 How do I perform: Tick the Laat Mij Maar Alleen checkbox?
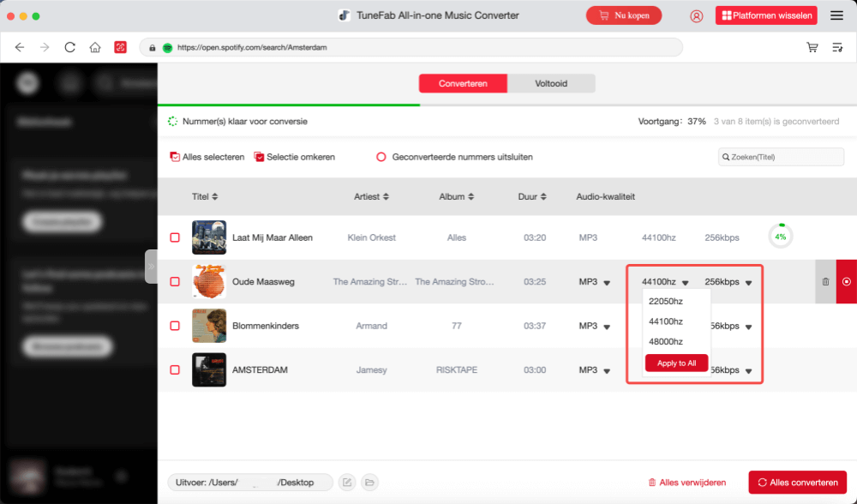pyautogui.click(x=175, y=237)
